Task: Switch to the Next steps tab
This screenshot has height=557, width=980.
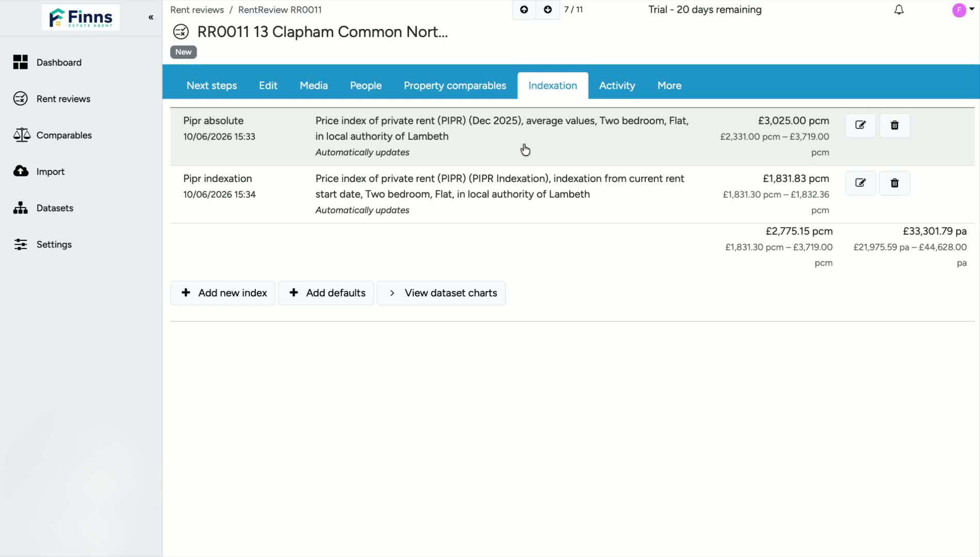Action: [211, 86]
